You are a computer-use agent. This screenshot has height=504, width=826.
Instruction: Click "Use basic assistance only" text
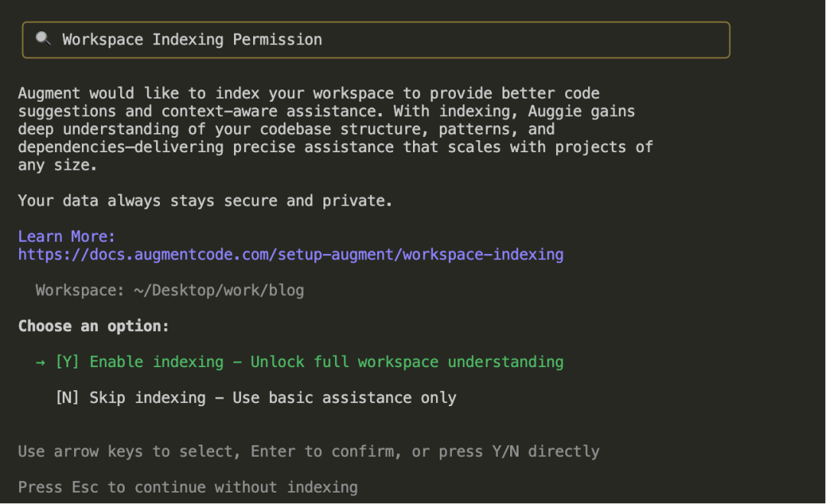tap(344, 398)
